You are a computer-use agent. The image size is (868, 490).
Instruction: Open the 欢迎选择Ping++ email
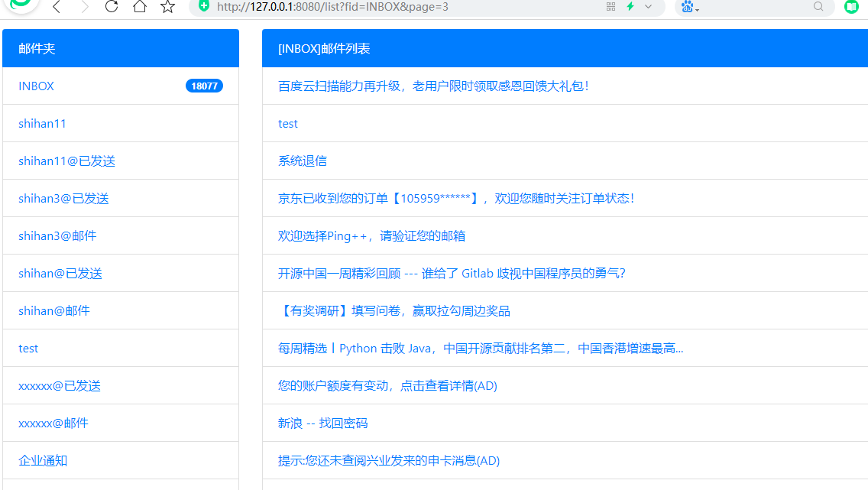[x=371, y=236]
